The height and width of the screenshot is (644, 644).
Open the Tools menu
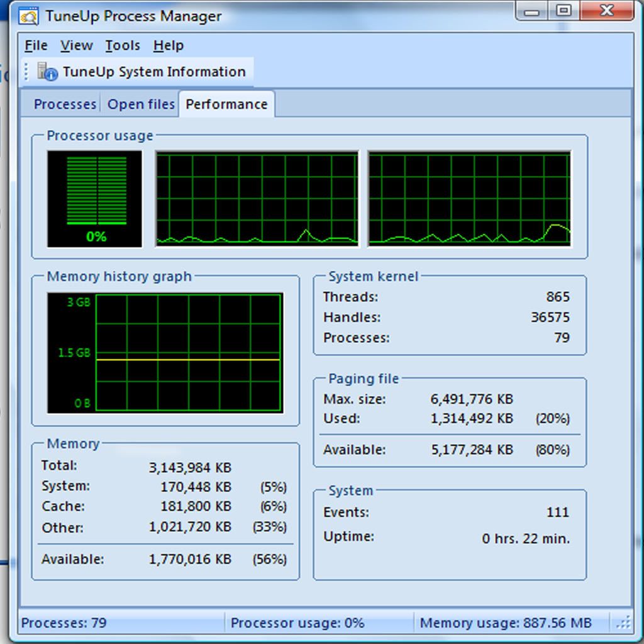[x=123, y=45]
